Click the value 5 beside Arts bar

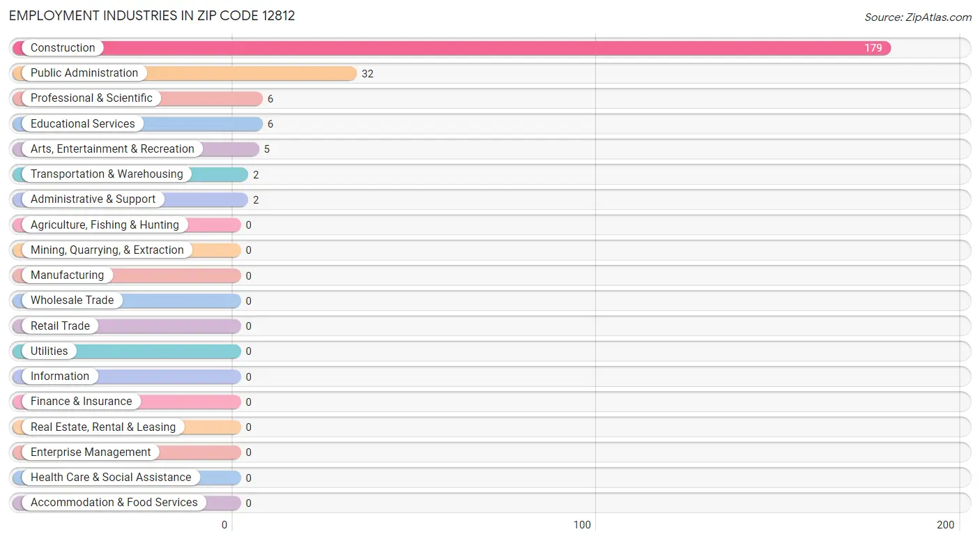[267, 149]
